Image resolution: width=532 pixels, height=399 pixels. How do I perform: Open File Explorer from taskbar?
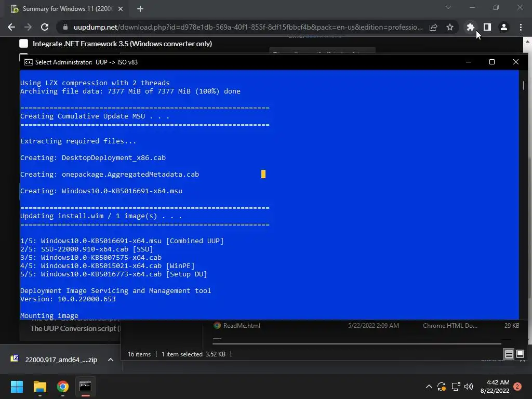(39, 387)
